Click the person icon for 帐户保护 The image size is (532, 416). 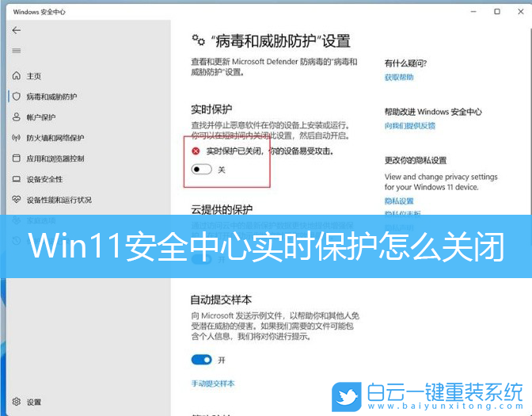pos(17,116)
